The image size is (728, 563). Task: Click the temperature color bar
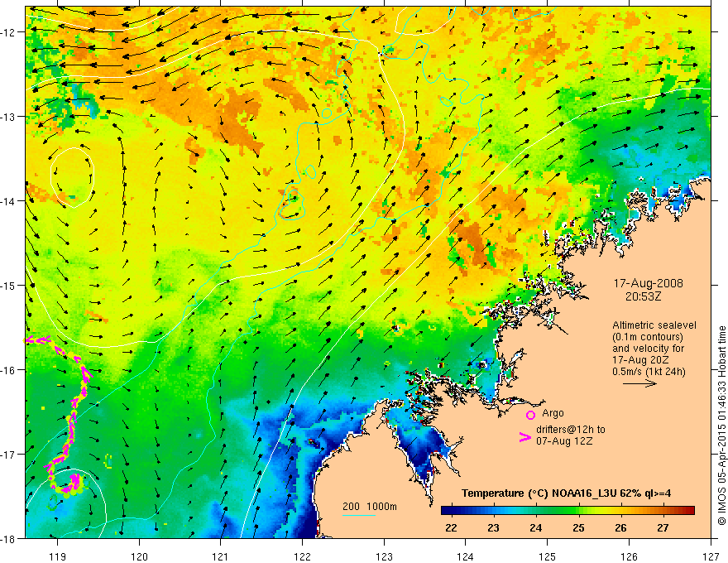coord(568,511)
